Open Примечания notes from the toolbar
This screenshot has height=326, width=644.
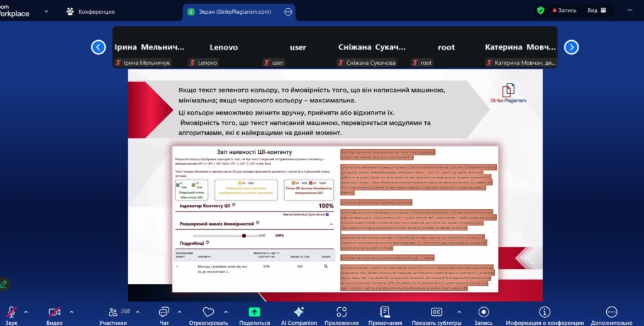click(385, 312)
